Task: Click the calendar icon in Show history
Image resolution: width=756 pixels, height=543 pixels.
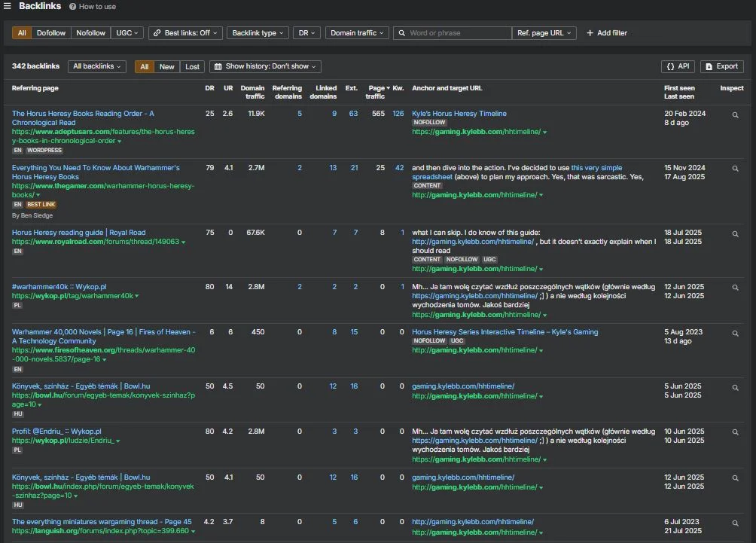Action: click(x=218, y=66)
